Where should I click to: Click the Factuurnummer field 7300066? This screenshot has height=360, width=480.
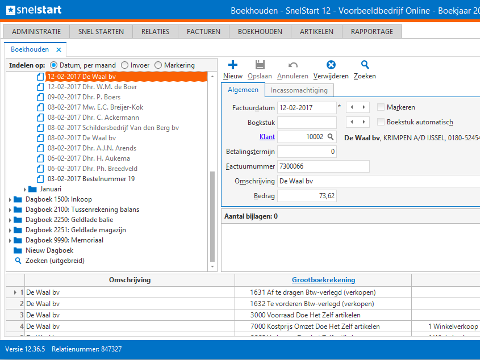pos(323,166)
